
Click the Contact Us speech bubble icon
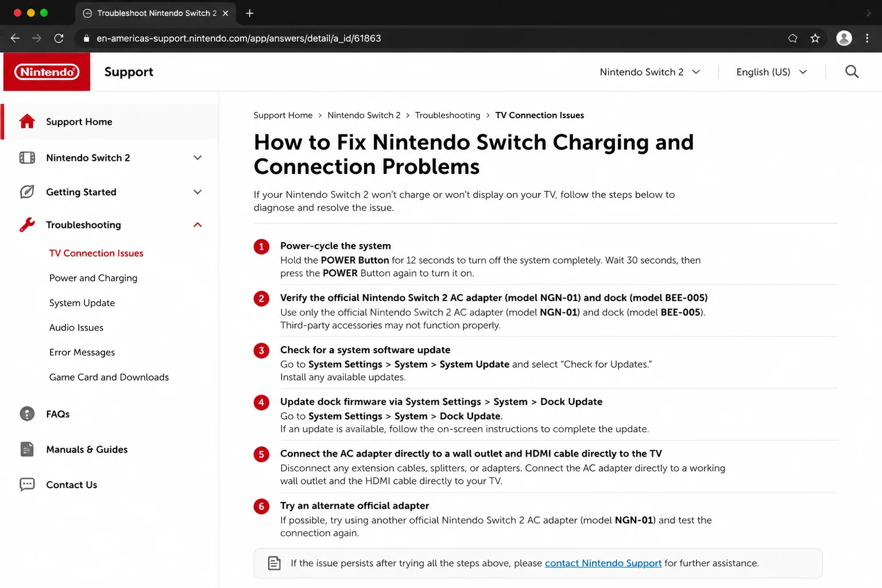[27, 485]
